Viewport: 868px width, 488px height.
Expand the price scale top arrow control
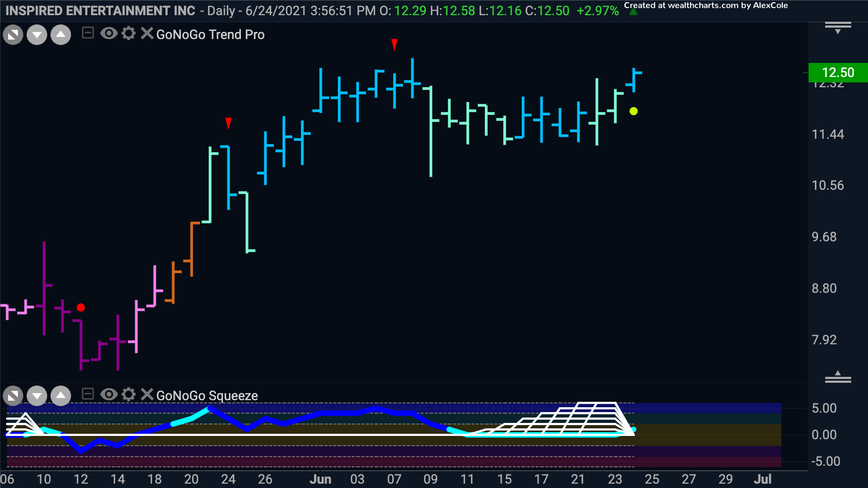(x=838, y=28)
